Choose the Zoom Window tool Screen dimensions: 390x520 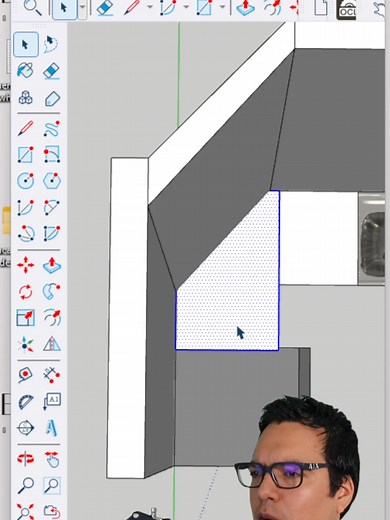click(x=52, y=486)
